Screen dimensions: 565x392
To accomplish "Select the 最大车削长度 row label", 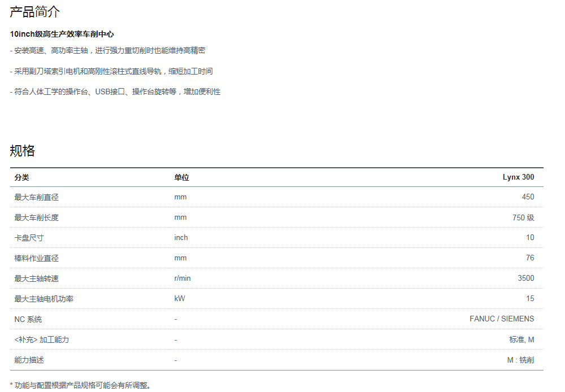I will (36, 217).
